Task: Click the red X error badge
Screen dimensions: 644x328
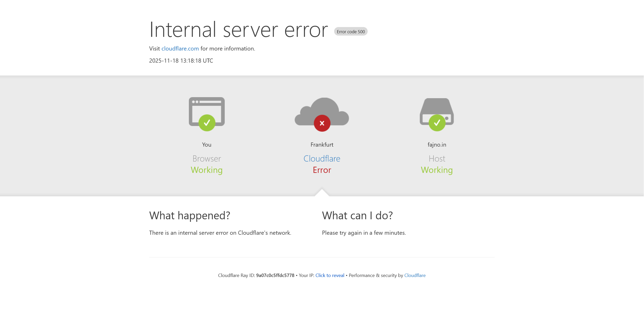Action: point(322,123)
